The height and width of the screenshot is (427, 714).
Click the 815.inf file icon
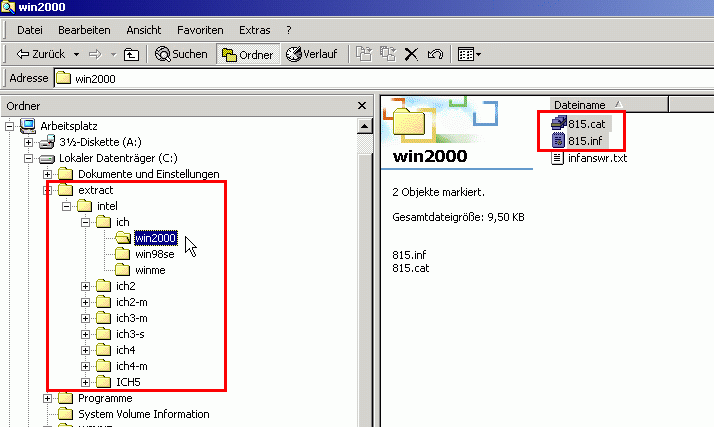coord(558,140)
